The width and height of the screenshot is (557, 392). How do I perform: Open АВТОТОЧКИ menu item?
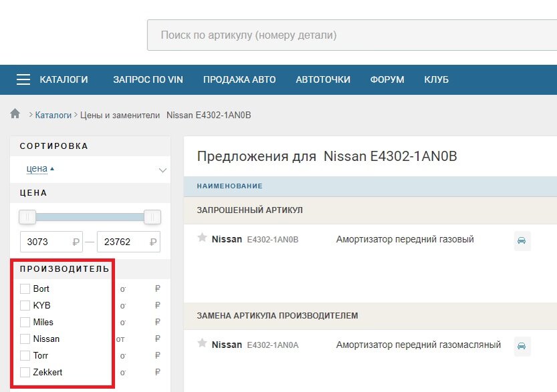(323, 79)
